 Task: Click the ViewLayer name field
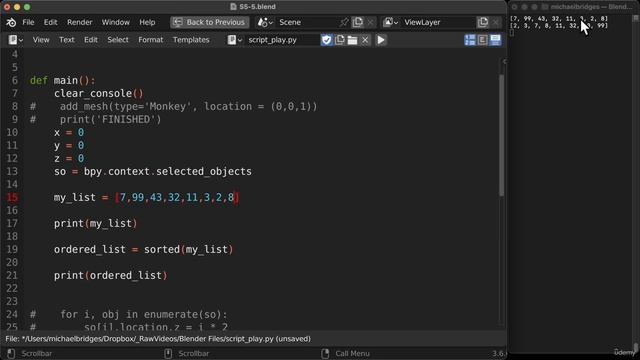tap(438, 22)
